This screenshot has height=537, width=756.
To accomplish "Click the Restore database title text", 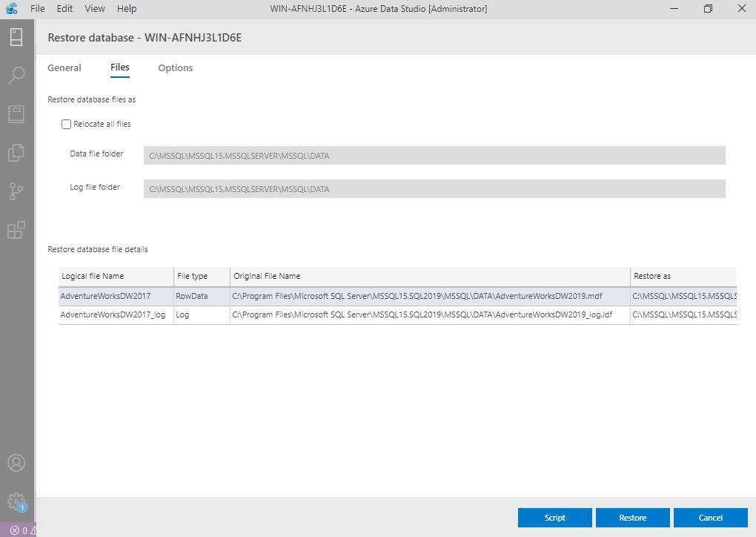I will click(145, 38).
